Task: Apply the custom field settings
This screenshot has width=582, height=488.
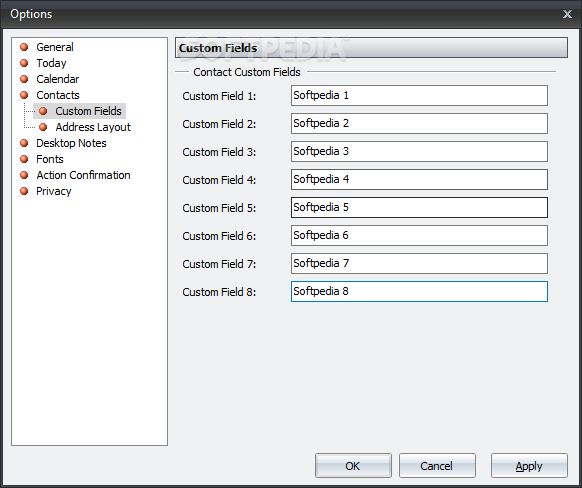Action: (529, 465)
